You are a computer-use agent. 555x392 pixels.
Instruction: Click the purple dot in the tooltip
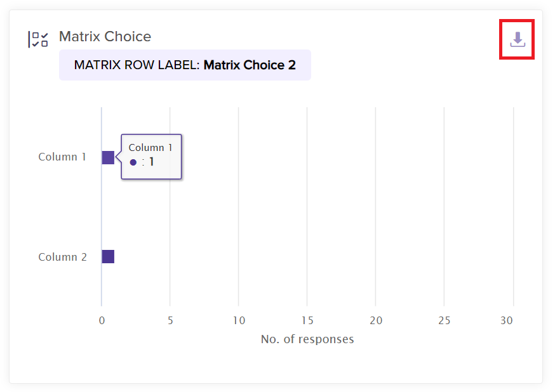tap(133, 162)
